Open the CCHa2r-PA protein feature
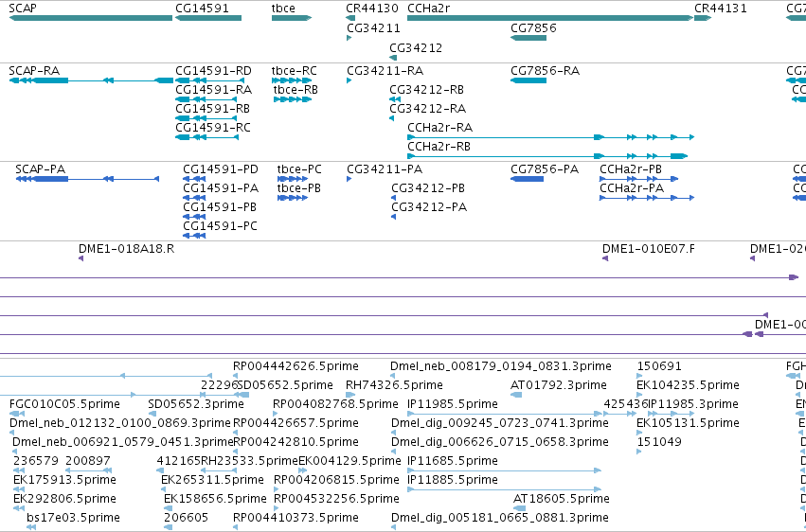The image size is (806, 532). point(647,198)
